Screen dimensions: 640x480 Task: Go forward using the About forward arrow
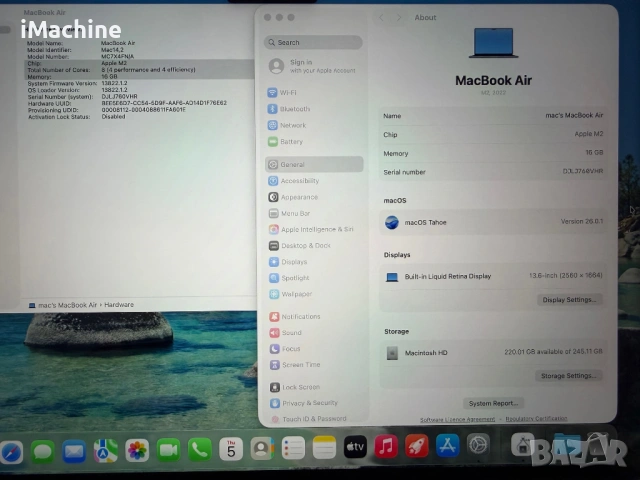click(399, 18)
